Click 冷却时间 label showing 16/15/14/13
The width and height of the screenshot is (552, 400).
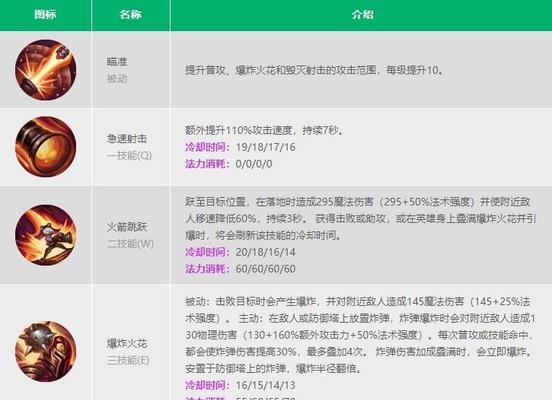click(208, 385)
